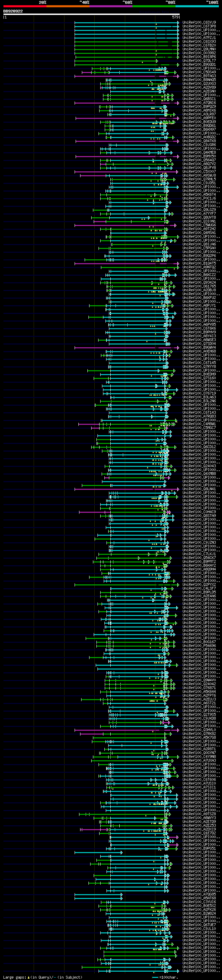Image resolution: width=222 pixels, height=980 pixels.
Task: Select hit label UniRef100_Q4KME8
Action: click(x=199, y=153)
